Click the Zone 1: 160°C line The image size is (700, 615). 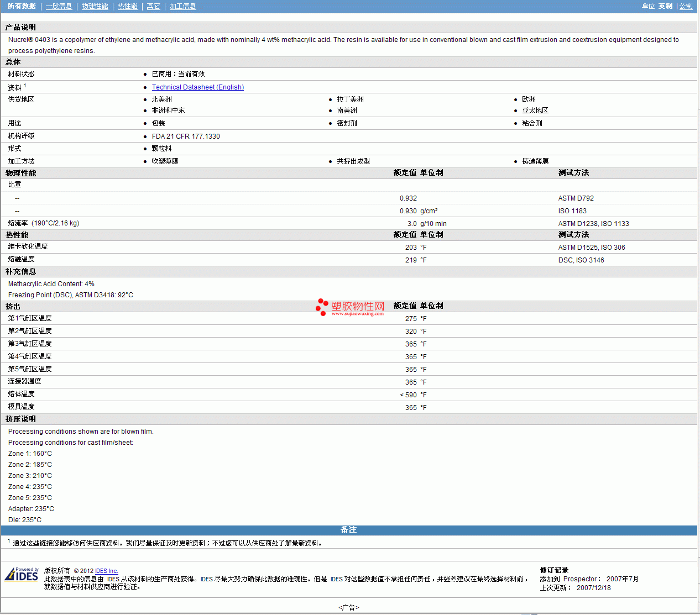click(x=30, y=454)
